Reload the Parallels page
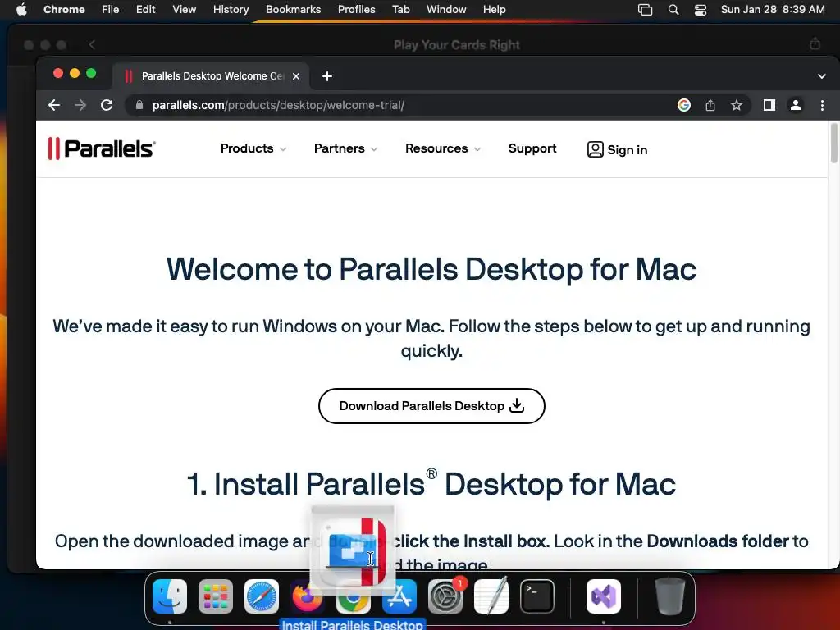The height and width of the screenshot is (630, 840). (107, 105)
